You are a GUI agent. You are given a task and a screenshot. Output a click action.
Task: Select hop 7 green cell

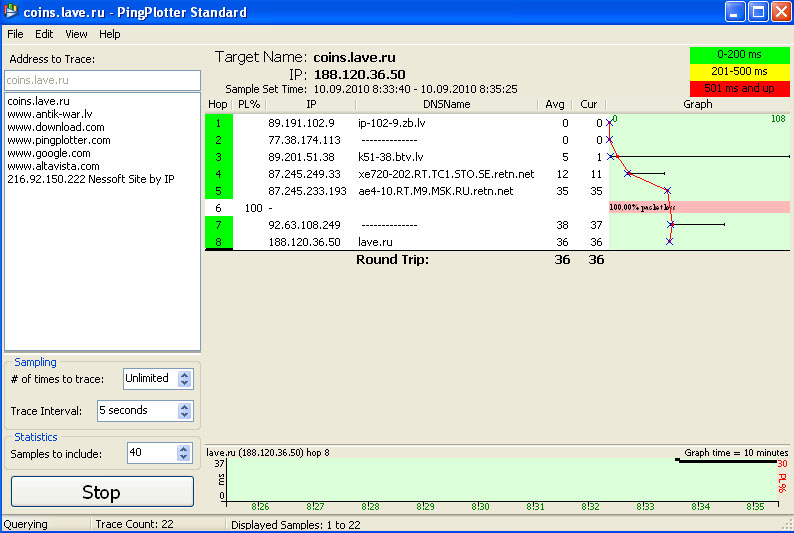tap(219, 225)
